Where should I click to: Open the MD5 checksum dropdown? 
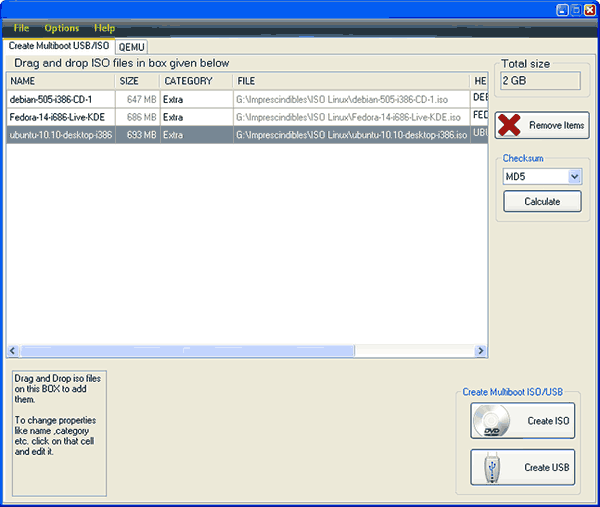574,177
